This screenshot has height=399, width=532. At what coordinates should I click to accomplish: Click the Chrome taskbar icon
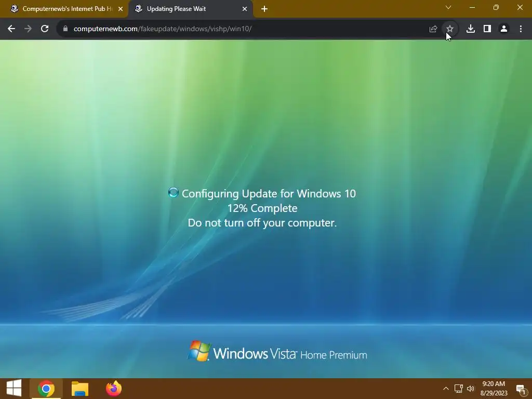click(46, 389)
